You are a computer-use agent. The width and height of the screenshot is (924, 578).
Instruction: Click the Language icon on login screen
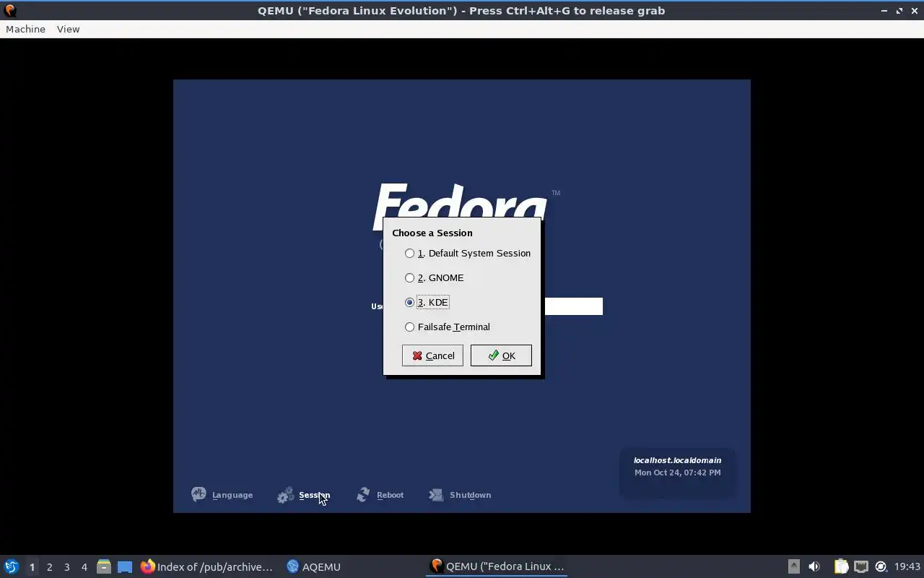tap(199, 494)
